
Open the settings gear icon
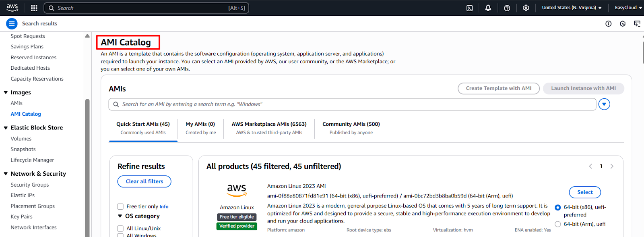click(x=526, y=8)
